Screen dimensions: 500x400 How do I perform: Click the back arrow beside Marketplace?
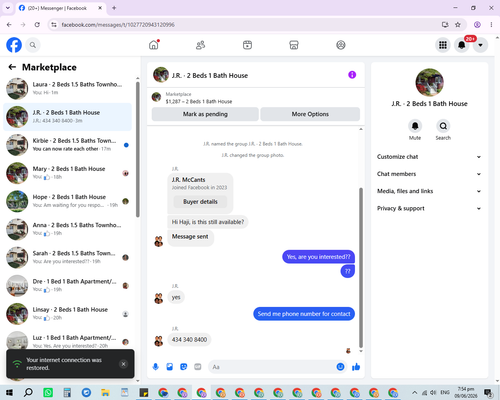click(12, 67)
